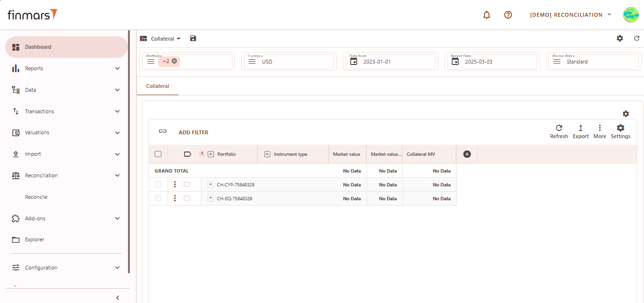Check the CH-CYP-75648329 row checkbox
This screenshot has width=644, height=303.
tap(158, 184)
